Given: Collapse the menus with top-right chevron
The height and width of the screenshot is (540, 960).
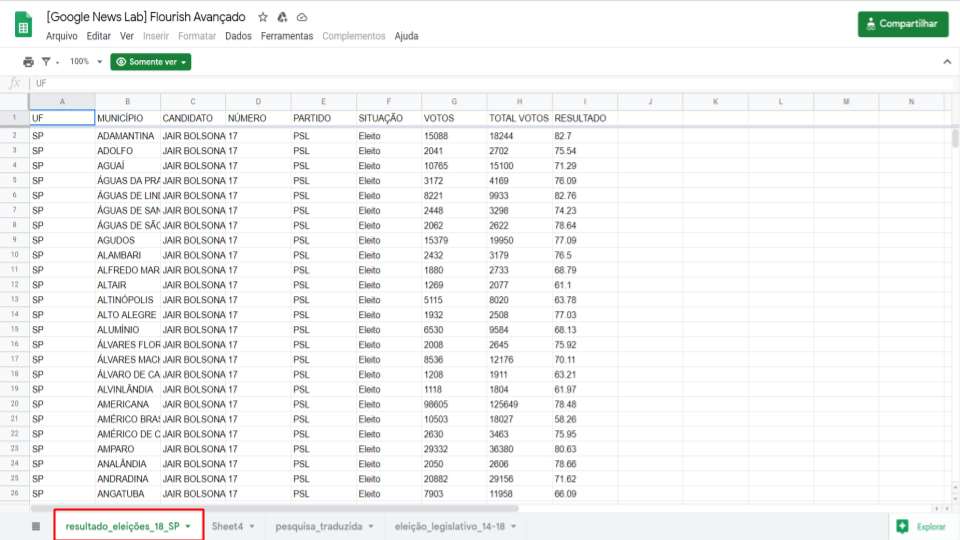Looking at the screenshot, I should tap(946, 62).
